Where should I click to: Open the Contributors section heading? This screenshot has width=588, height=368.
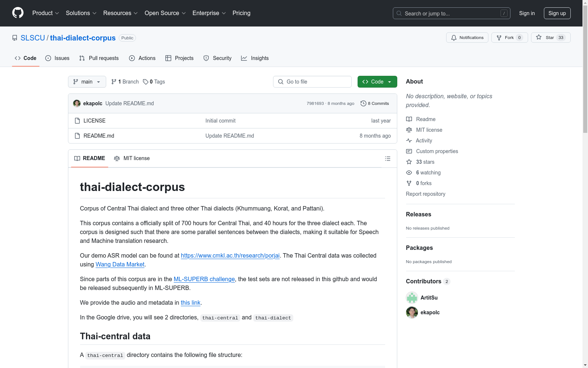[428, 281]
